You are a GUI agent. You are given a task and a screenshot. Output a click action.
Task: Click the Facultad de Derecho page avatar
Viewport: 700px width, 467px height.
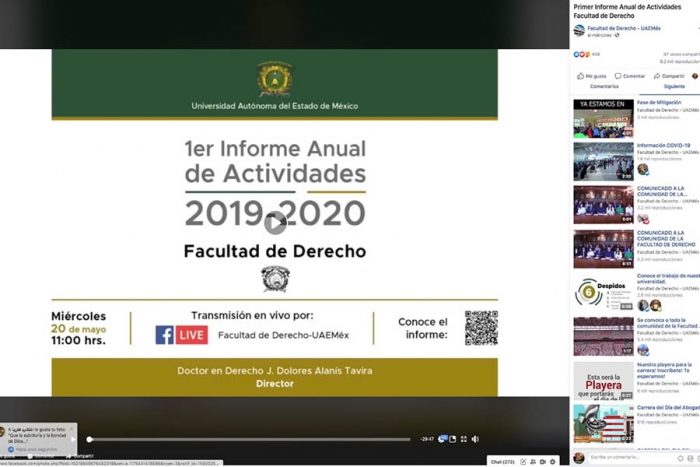pos(579,30)
